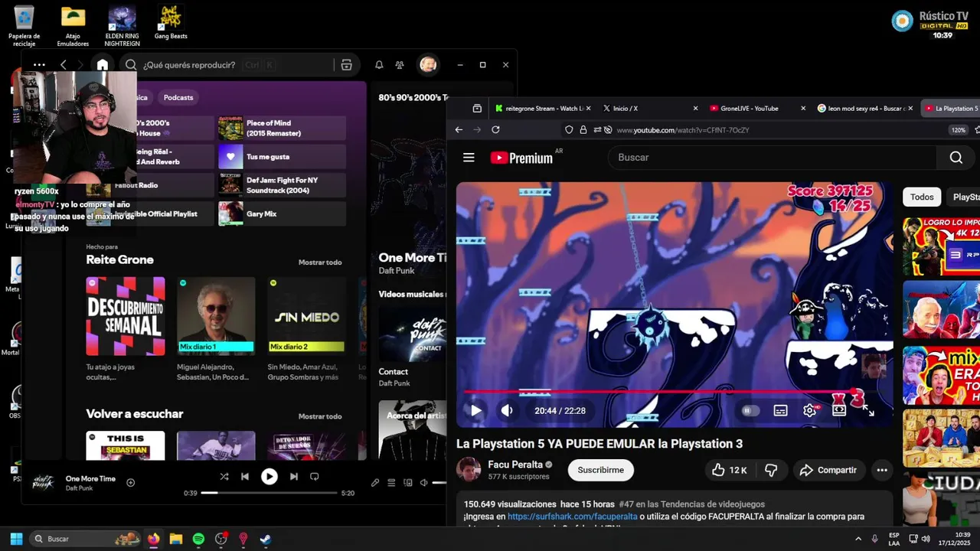
Task: Close the 'Inicio / X' browser tab
Action: pyautogui.click(x=695, y=109)
